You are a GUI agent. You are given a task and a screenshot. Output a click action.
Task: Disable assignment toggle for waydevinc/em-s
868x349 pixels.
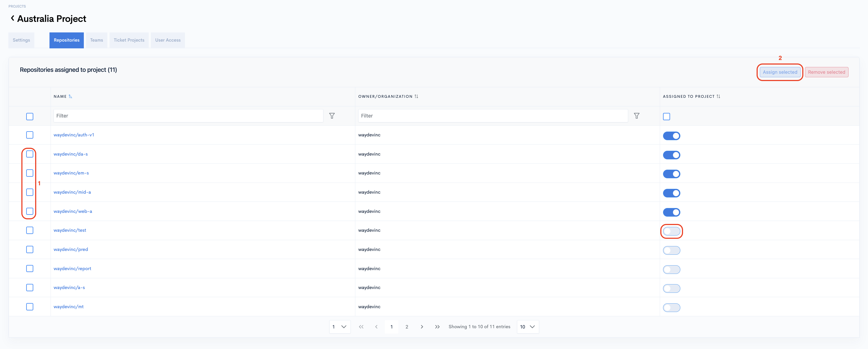click(x=672, y=174)
